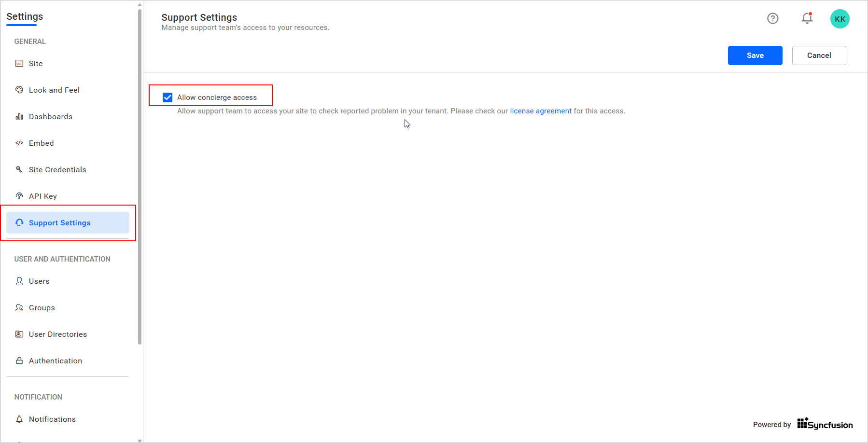Image resolution: width=868 pixels, height=443 pixels.
Task: Open the Users icon in sidebar
Action: pos(19,281)
